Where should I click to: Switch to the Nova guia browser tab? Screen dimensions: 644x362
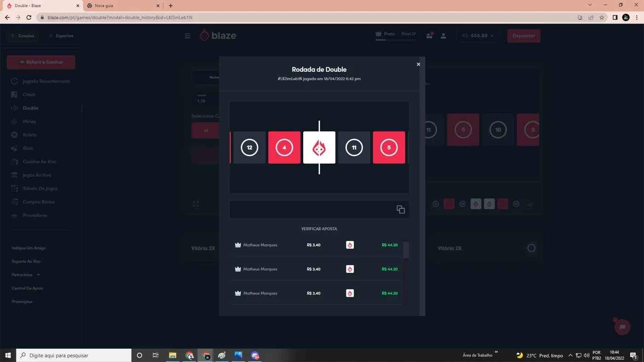123,6
